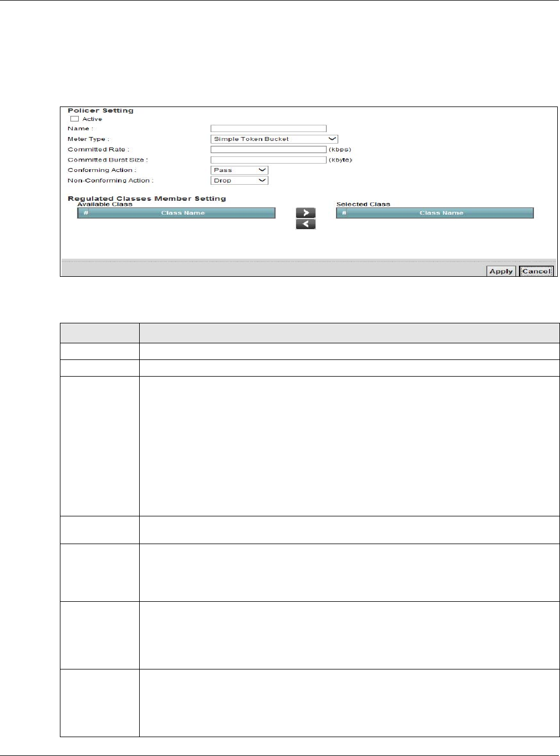The width and height of the screenshot is (560, 756).
Task: Click the 'Policer Setting' heading
Action: tap(100, 110)
